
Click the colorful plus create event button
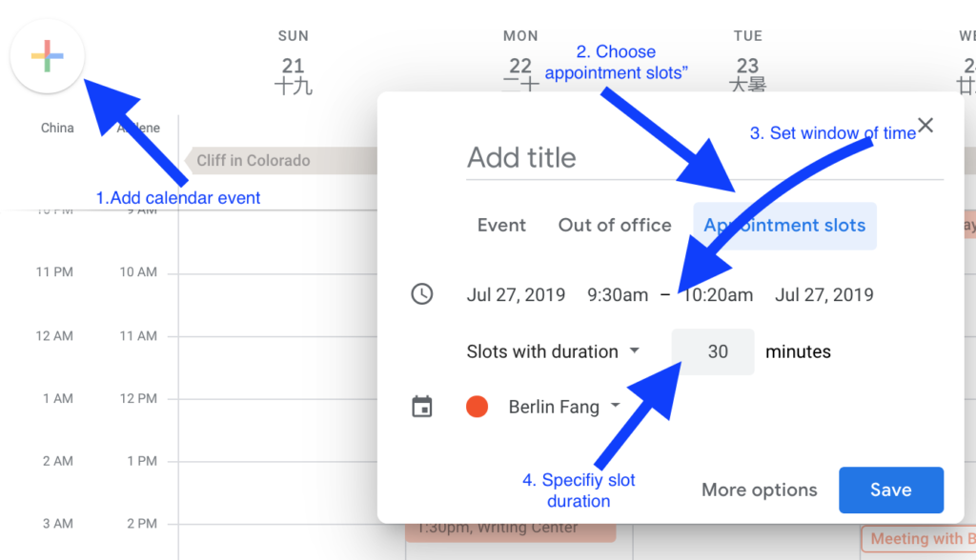pyautogui.click(x=48, y=56)
